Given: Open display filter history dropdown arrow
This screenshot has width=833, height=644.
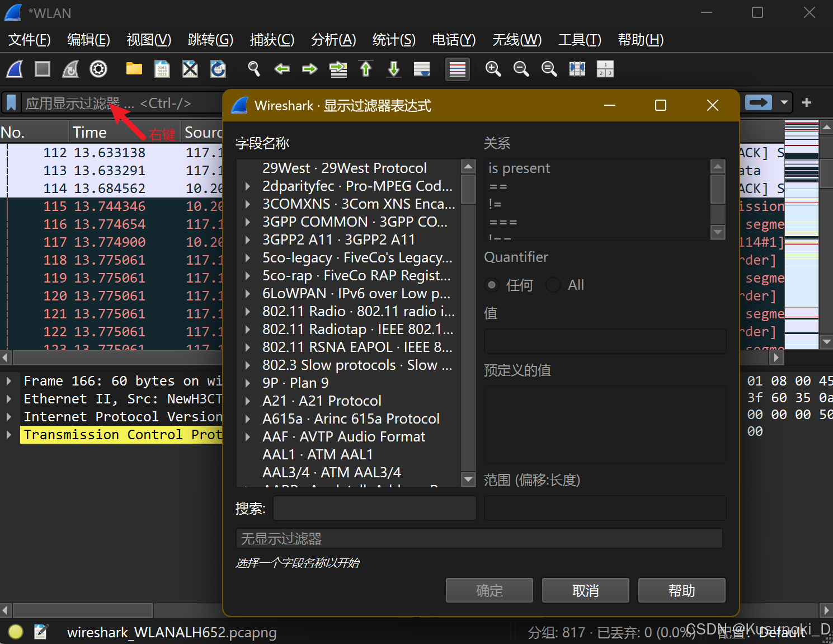Looking at the screenshot, I should (x=784, y=102).
